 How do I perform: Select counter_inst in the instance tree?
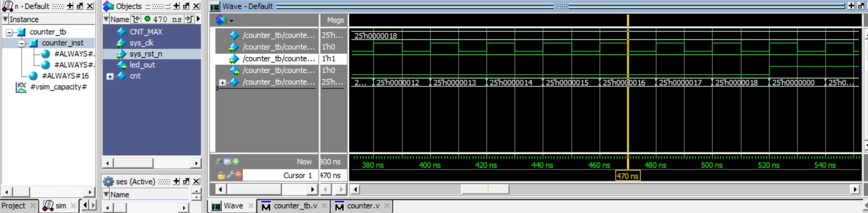(63, 43)
